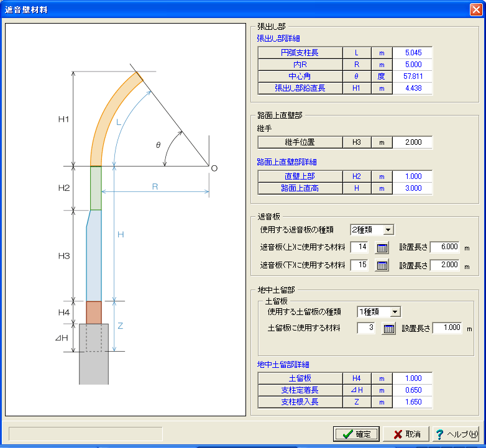Edit 土留板 material number field
486x448 pixels.
click(x=366, y=328)
